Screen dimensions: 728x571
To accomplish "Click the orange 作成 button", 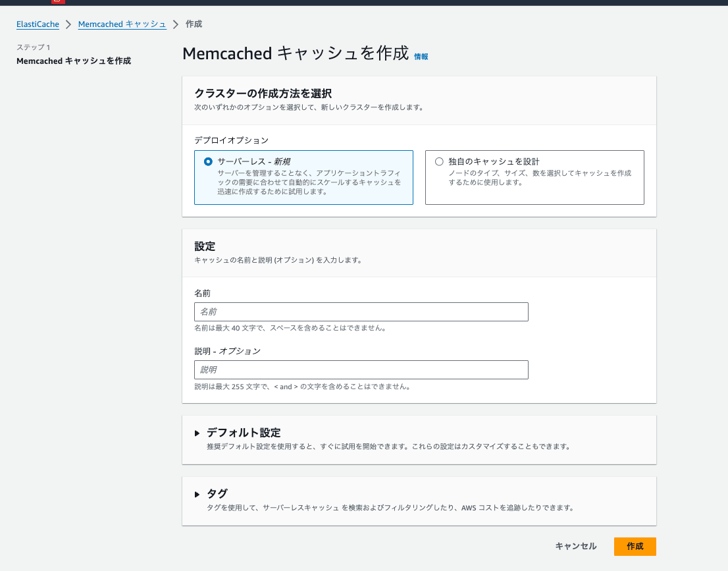I will [x=635, y=547].
